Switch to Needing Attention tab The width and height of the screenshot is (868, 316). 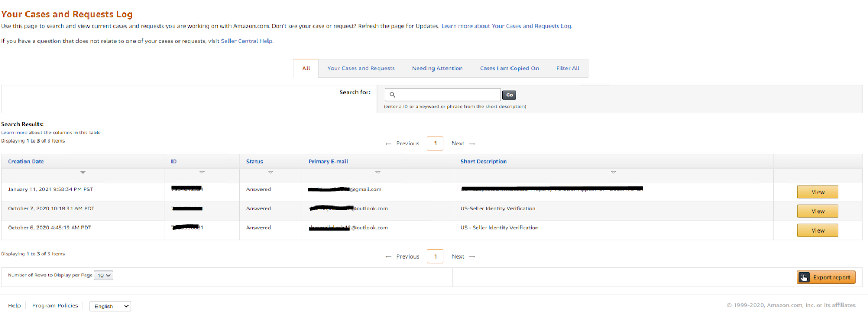pos(437,68)
